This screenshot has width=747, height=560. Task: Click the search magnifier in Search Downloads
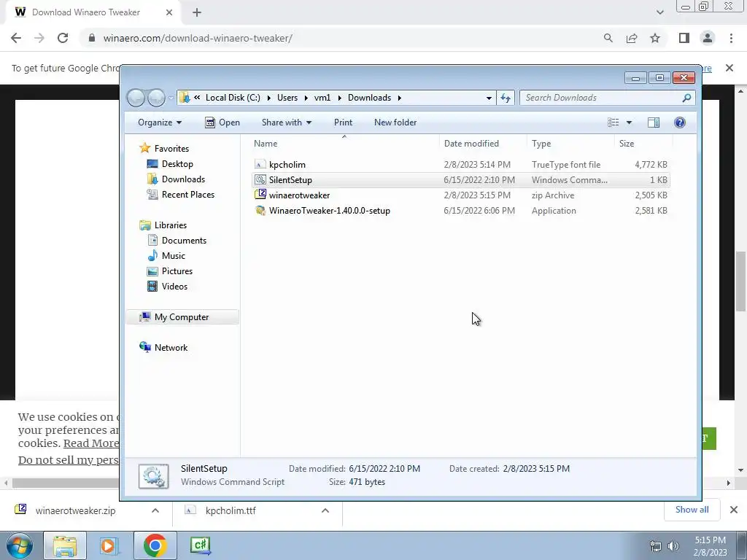click(x=686, y=98)
